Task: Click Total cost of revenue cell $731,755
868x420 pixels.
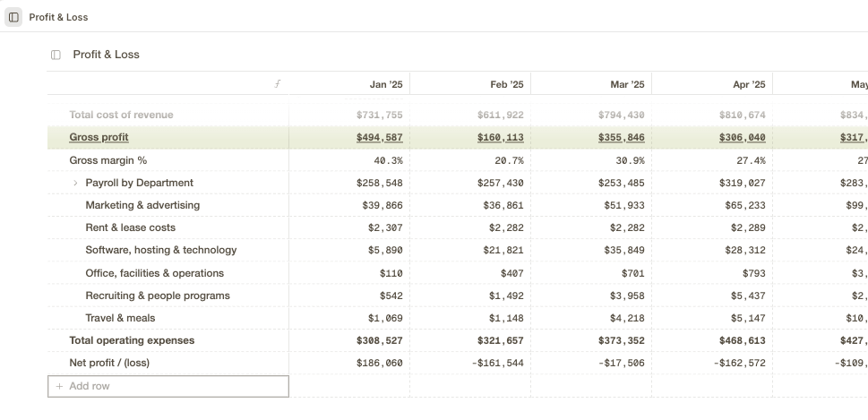Action: pos(379,115)
